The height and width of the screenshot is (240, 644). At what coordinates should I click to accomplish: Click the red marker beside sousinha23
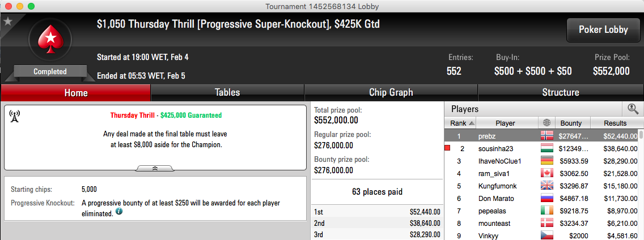448,148
